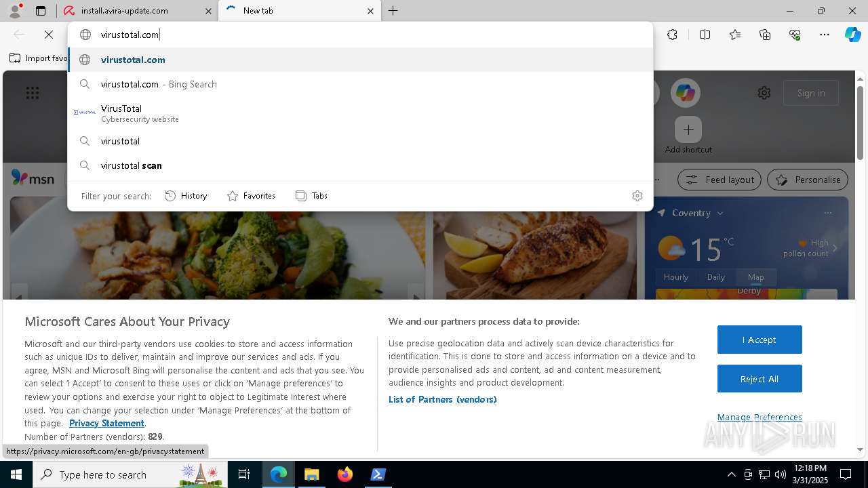Switch to the New tab tab
Screen dimensions: 868x488
pos(298,11)
